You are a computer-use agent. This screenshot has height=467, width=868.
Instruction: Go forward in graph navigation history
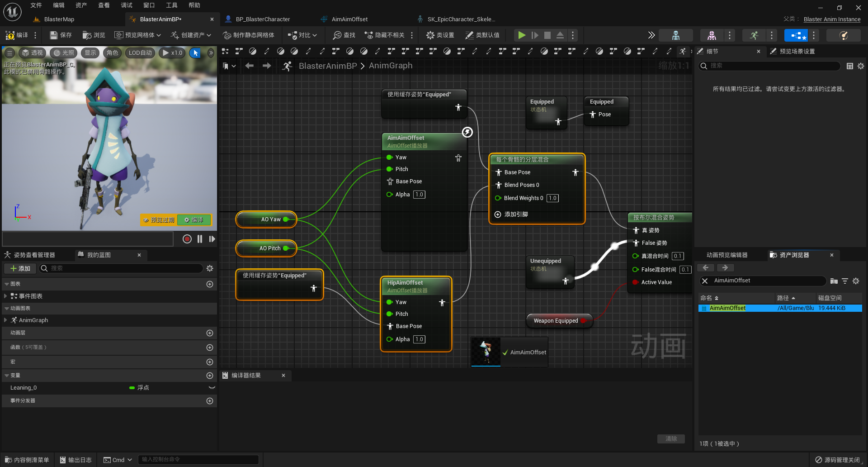coord(267,66)
